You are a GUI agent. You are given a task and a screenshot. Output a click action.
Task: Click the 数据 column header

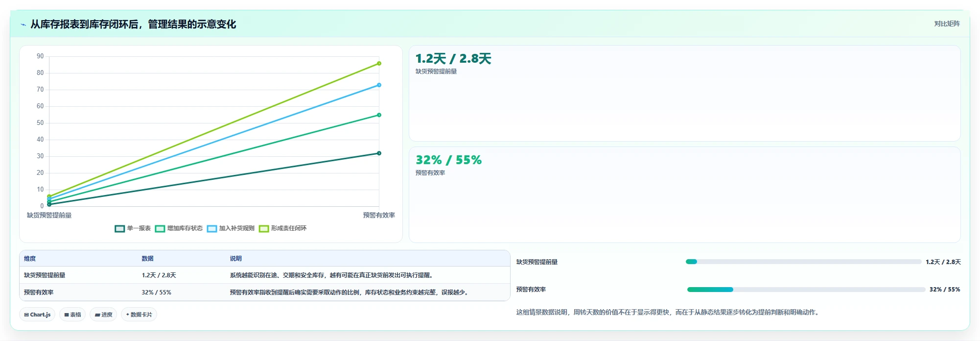pos(147,259)
